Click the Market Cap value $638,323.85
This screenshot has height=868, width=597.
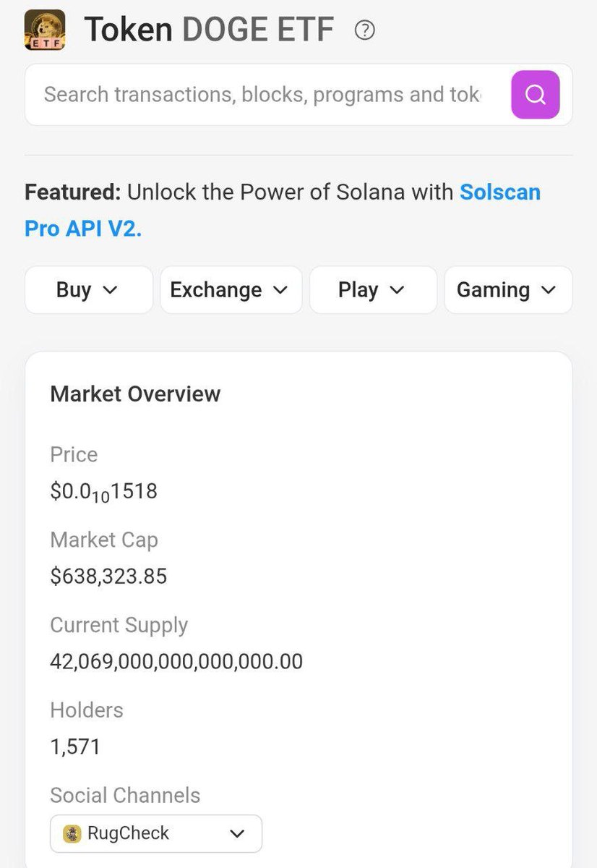click(x=108, y=576)
